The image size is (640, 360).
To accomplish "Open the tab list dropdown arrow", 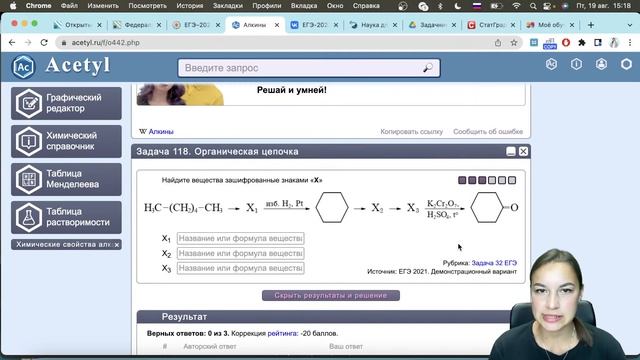I will pos(629,25).
